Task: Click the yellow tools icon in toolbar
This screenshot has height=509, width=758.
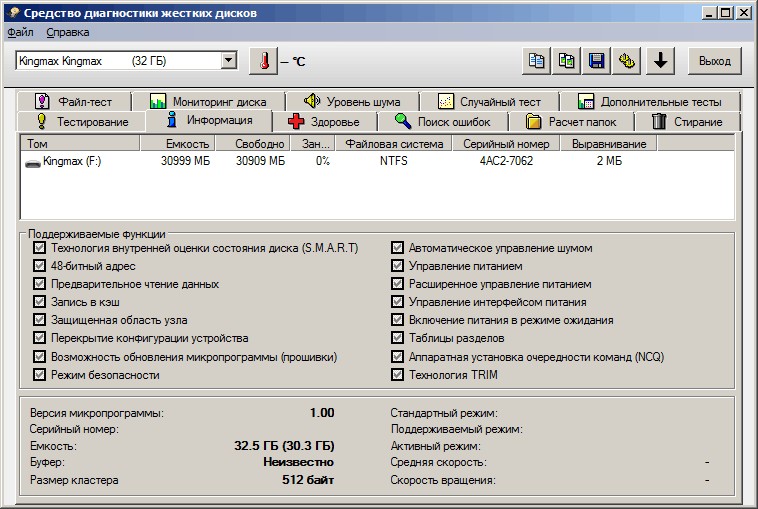Action: [x=627, y=61]
